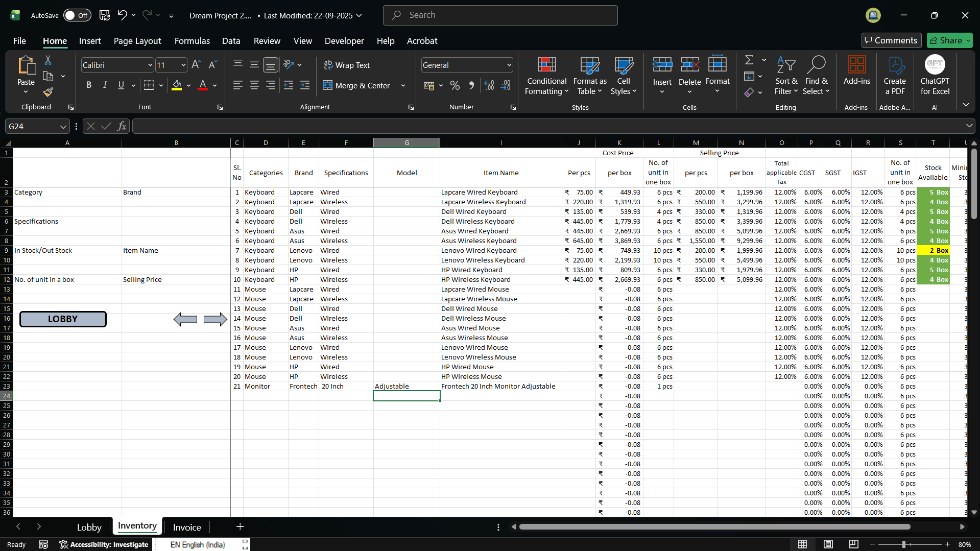
Task: Click the Format Painter brush icon
Action: point(48,92)
